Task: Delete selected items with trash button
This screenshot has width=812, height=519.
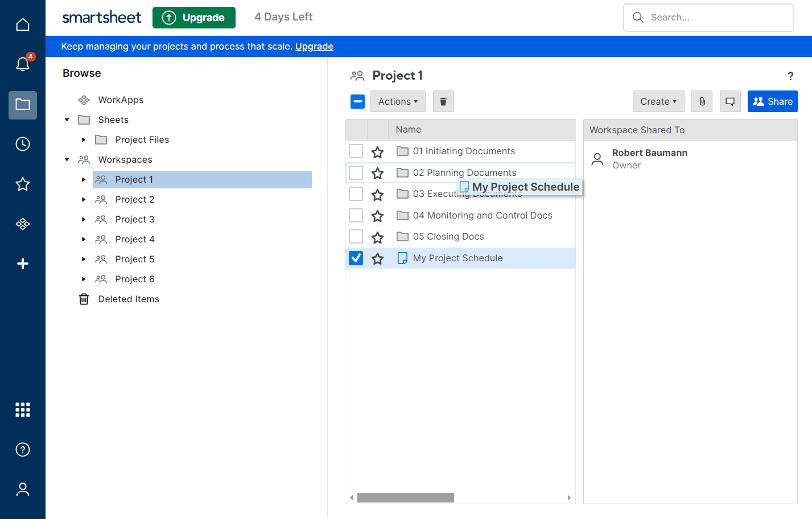Action: pyautogui.click(x=443, y=101)
